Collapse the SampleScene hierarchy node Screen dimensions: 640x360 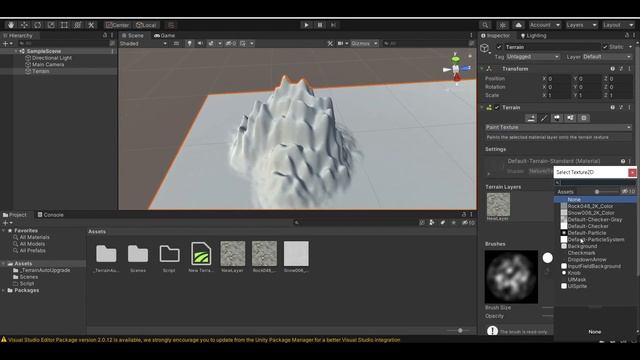pyautogui.click(x=16, y=51)
